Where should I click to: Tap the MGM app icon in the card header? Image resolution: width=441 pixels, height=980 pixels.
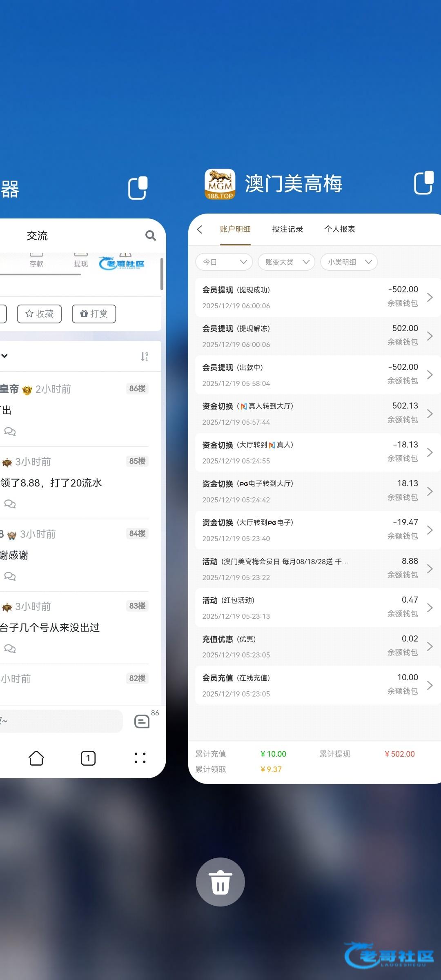[220, 184]
